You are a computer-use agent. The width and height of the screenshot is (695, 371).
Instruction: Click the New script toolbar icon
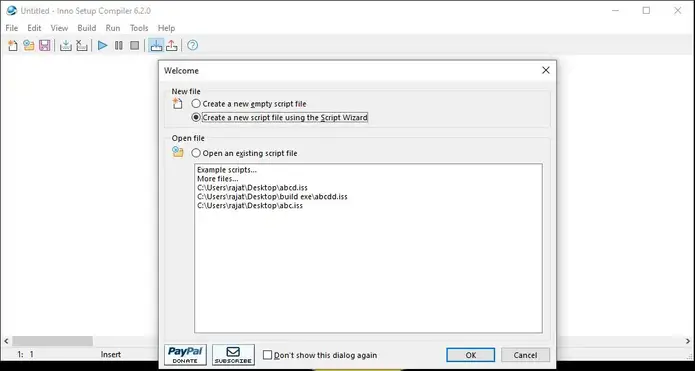[13, 45]
